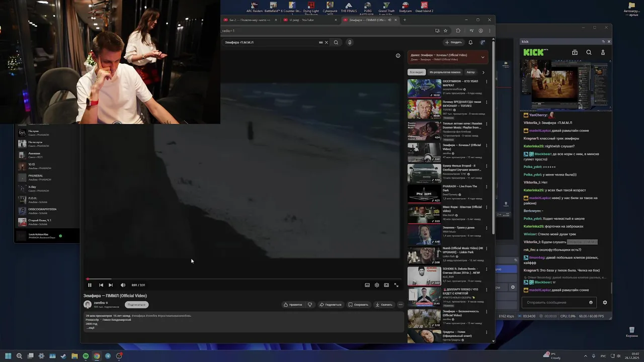This screenshot has height=362, width=644.
Task: Open Создать create menu
Action: point(453,42)
